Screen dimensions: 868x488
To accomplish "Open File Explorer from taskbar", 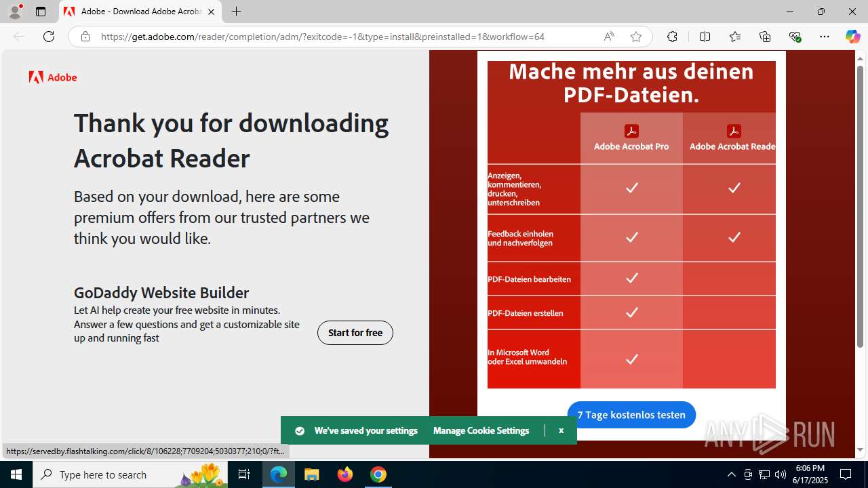I will coord(311,474).
